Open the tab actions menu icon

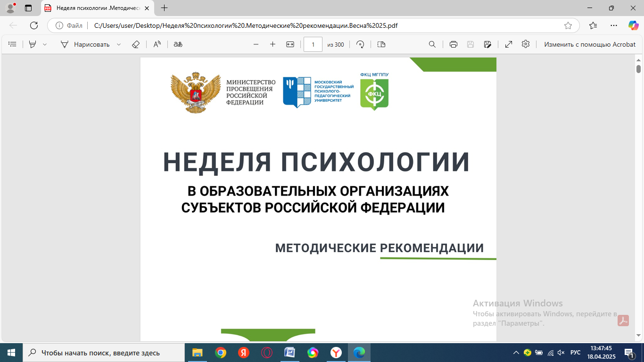coord(28,8)
